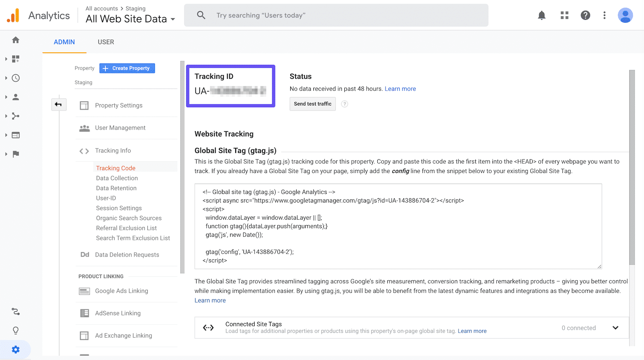The height and width of the screenshot is (360, 644).
Task: Click Send test traffic
Action: tap(313, 103)
